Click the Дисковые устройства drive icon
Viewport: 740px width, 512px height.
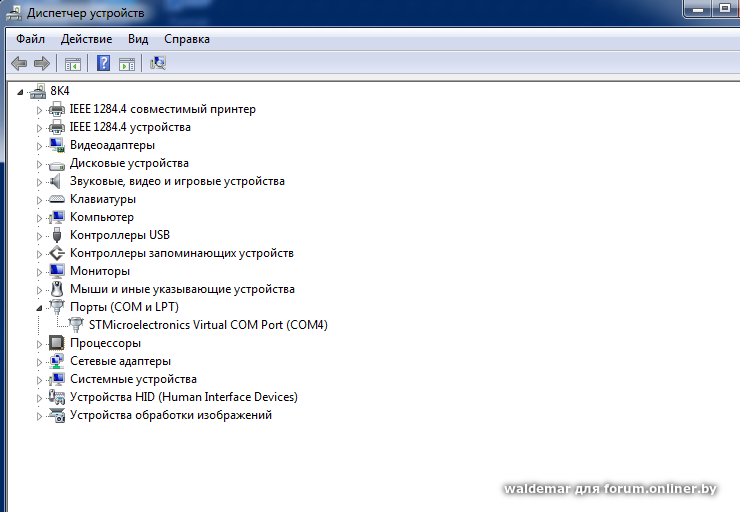pyautogui.click(x=57, y=165)
